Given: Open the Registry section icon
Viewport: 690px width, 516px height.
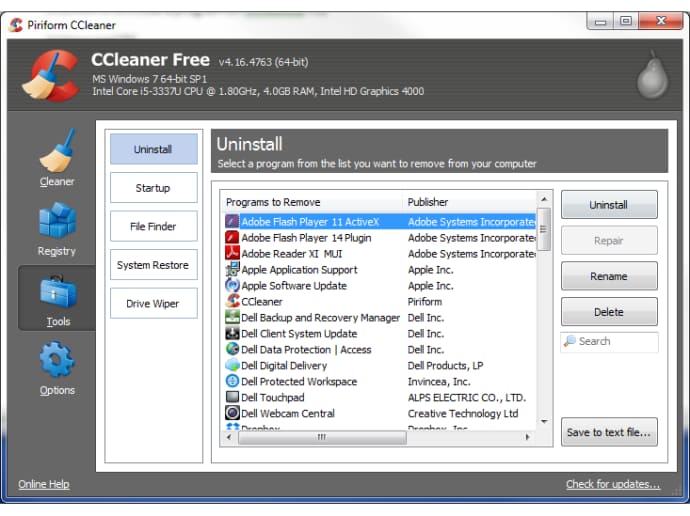Looking at the screenshot, I should tap(57, 222).
